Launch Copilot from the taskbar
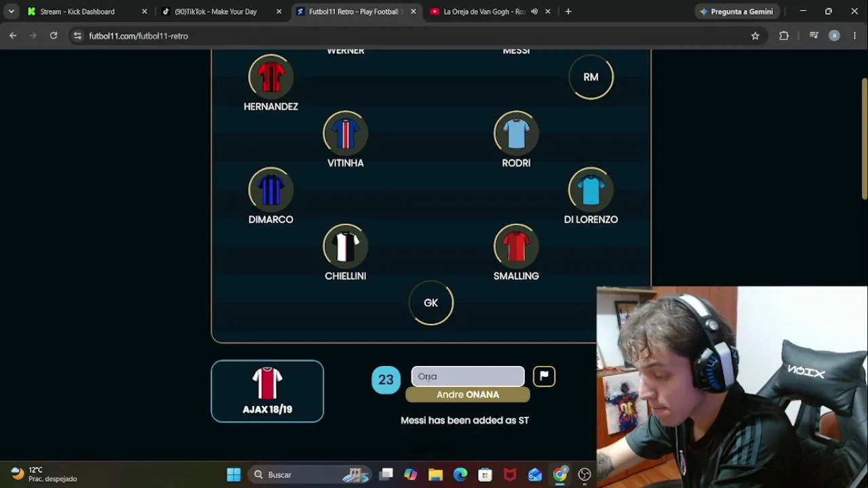 click(410, 474)
